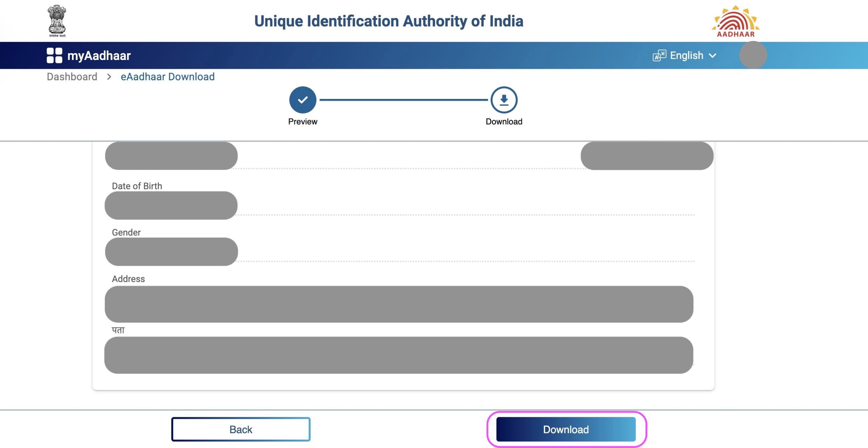Screen dimensions: 868x448
Task: Click the Aadhaar logo
Action: 735,21
